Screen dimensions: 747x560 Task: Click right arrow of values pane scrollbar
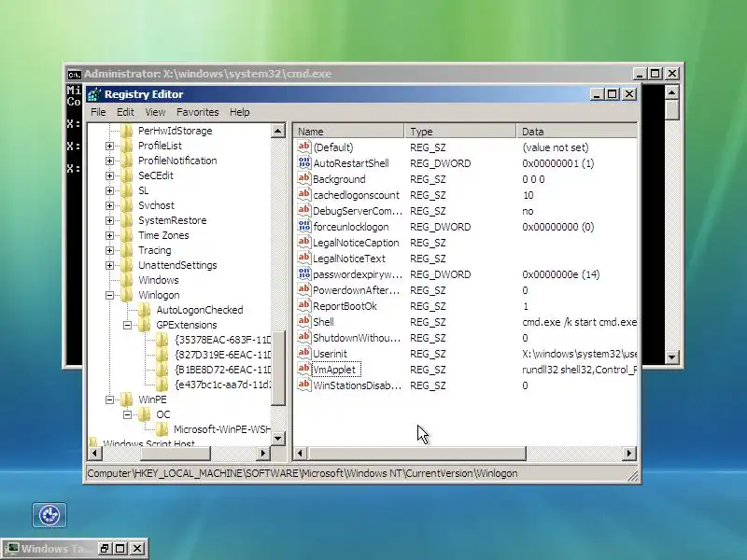629,453
